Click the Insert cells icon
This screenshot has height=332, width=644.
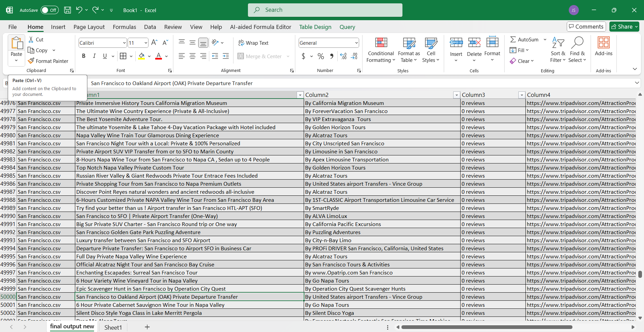click(456, 43)
